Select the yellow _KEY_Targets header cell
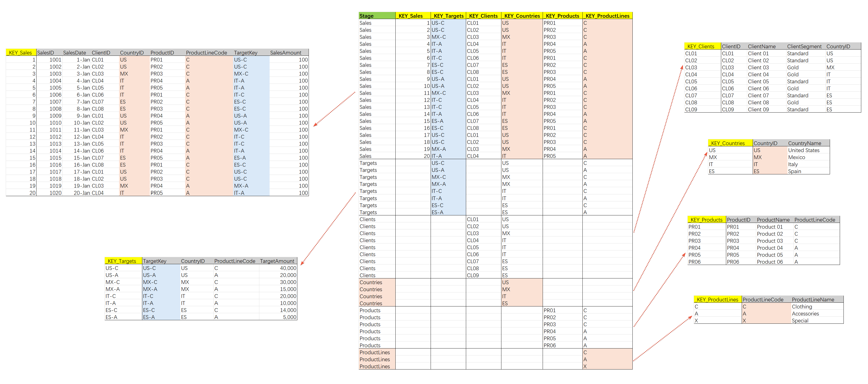Viewport: 868px width, 384px height. (x=123, y=261)
